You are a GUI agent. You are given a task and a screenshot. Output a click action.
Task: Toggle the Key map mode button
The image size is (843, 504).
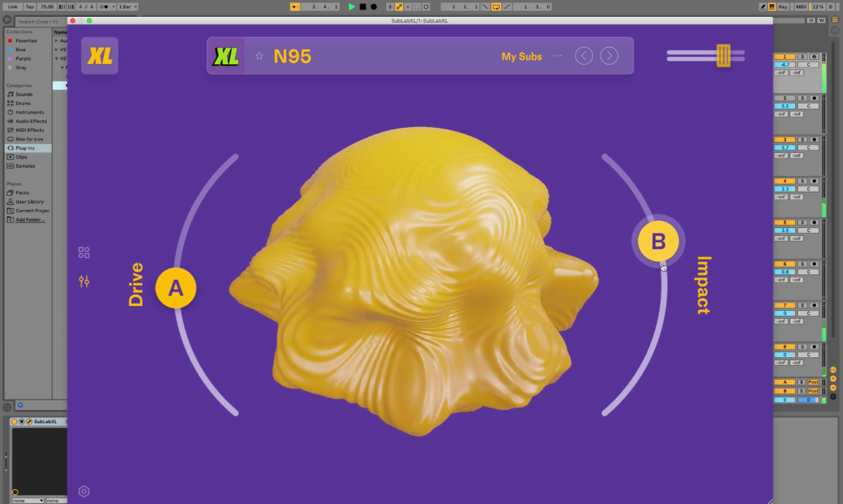pos(783,6)
